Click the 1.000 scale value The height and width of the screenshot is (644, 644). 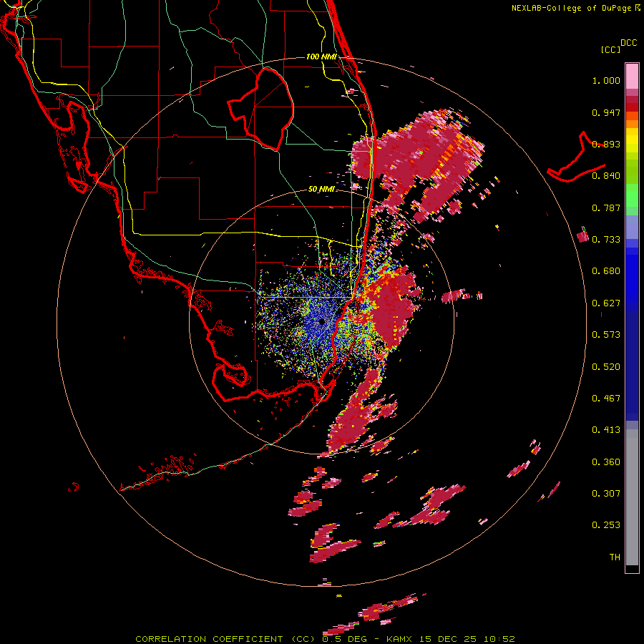click(606, 80)
